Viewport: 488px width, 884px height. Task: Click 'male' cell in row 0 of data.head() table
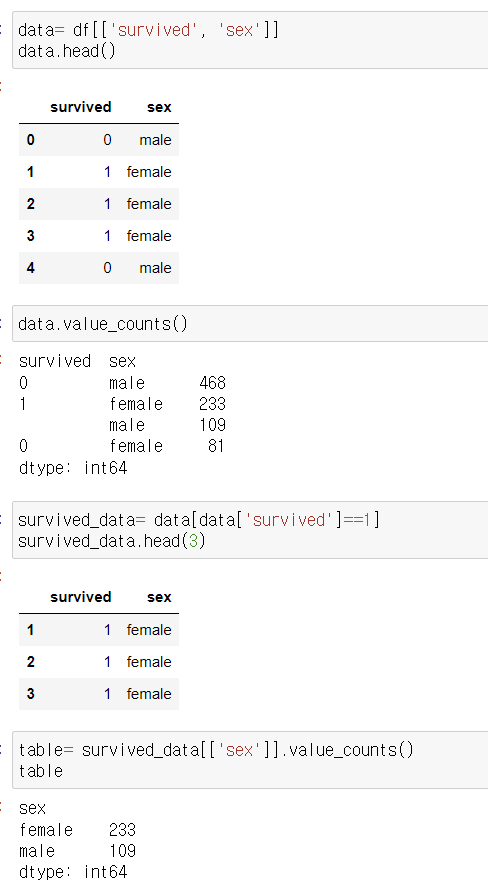[156, 140]
